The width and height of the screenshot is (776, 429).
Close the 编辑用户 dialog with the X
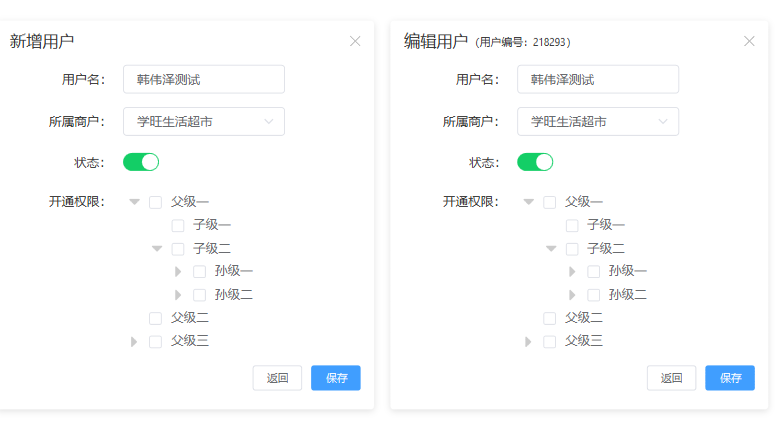[749, 41]
